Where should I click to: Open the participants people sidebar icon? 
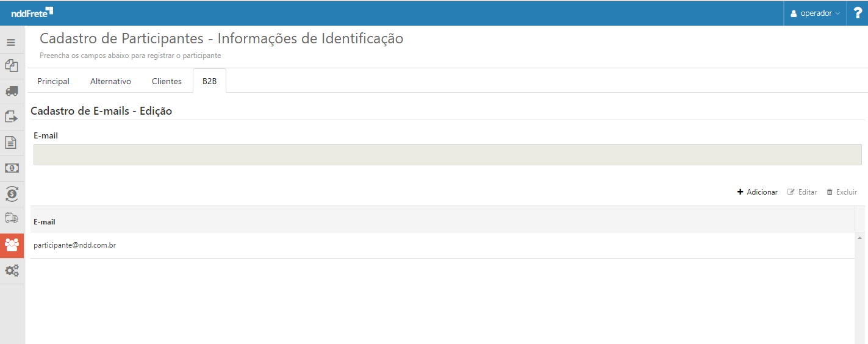pos(12,245)
